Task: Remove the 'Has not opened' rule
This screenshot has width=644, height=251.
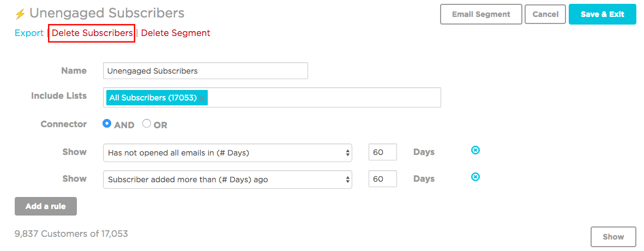Action: (476, 150)
